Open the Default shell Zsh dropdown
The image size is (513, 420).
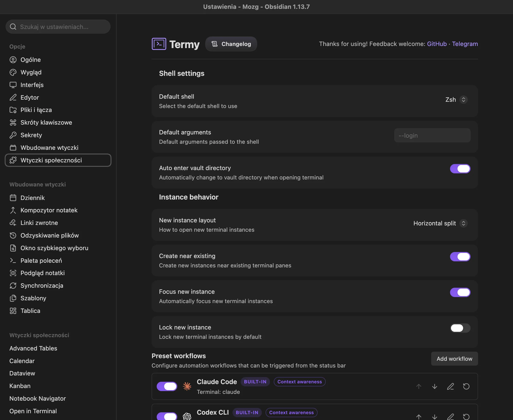pos(456,100)
